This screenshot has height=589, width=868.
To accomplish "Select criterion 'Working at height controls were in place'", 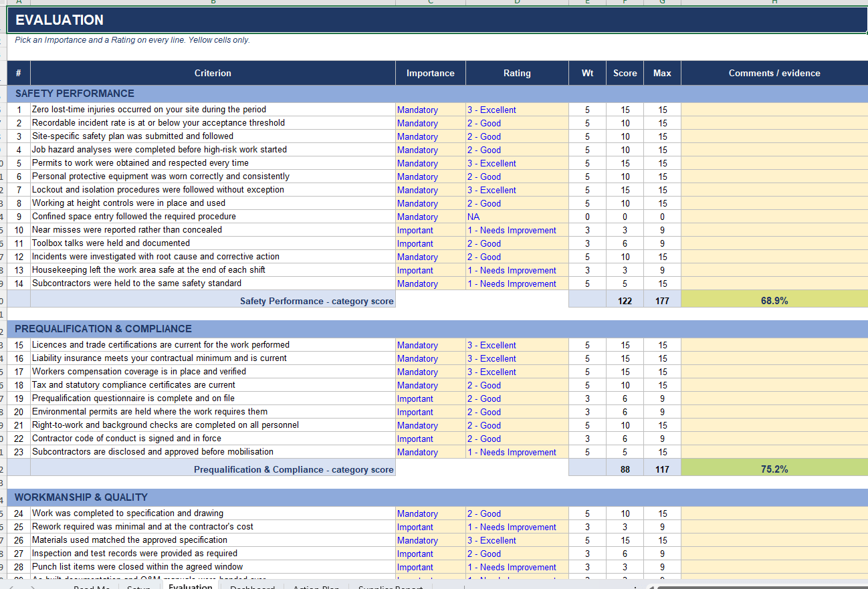I will (213, 203).
